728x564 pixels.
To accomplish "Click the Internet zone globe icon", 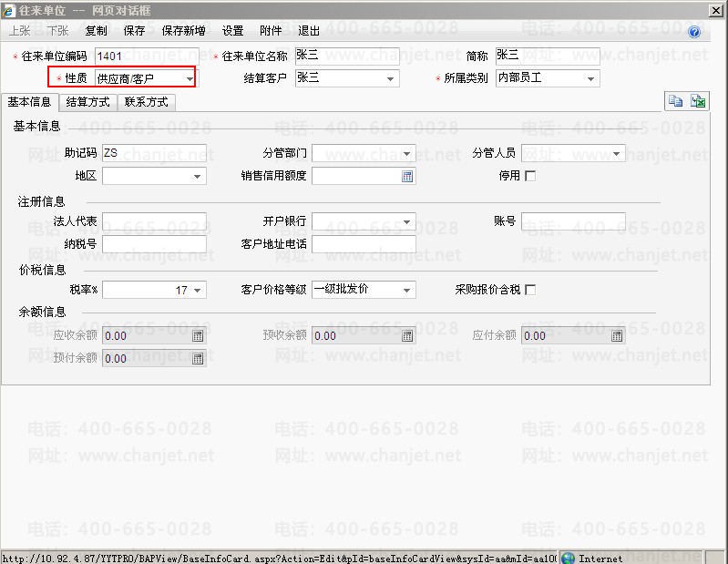I will (568, 559).
